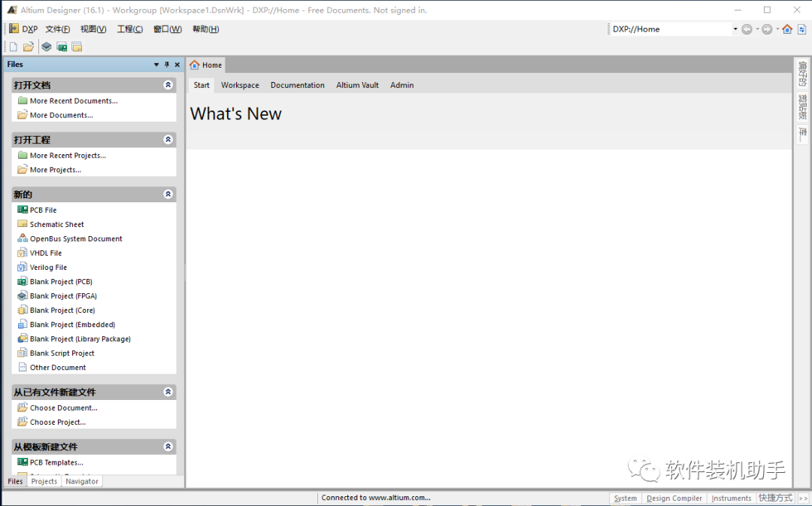812x506 pixels.
Task: Click the VHDL File icon
Action: pyautogui.click(x=23, y=253)
